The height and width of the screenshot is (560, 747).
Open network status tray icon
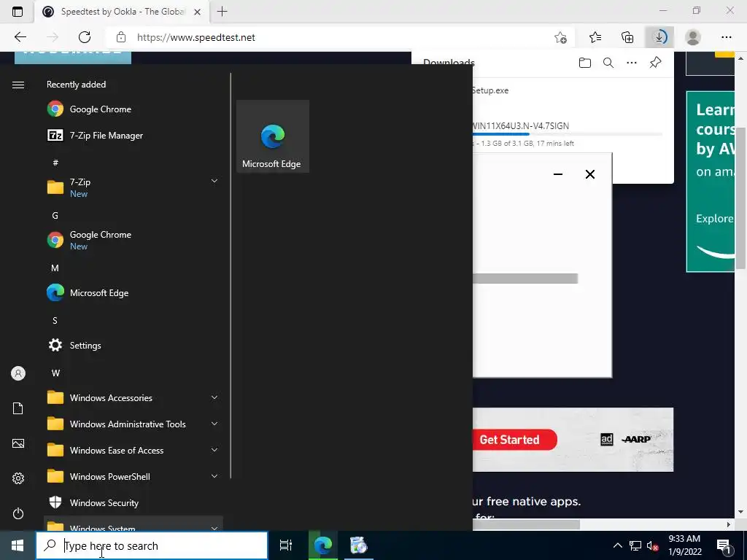click(x=635, y=545)
